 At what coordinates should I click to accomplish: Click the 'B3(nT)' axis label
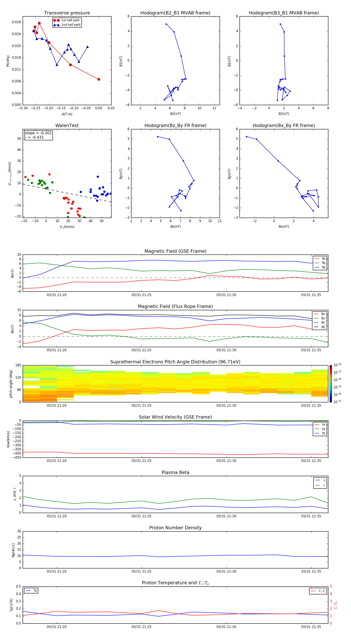tap(284, 114)
